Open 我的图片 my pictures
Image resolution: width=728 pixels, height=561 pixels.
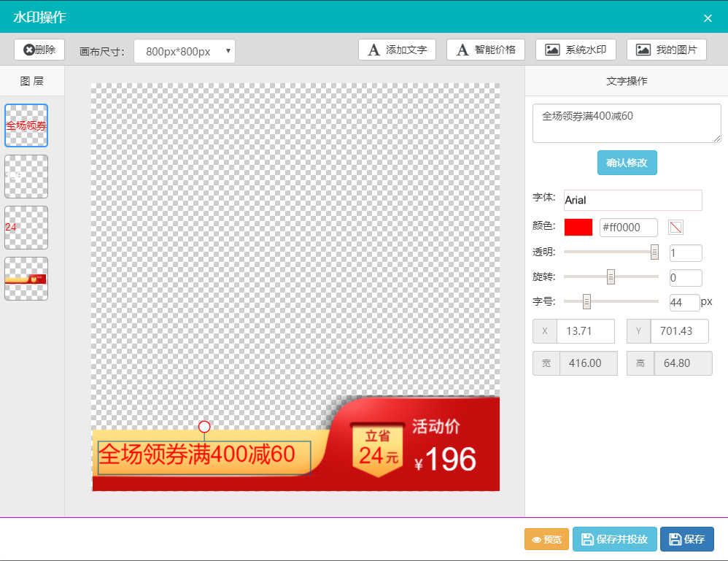pos(666,50)
